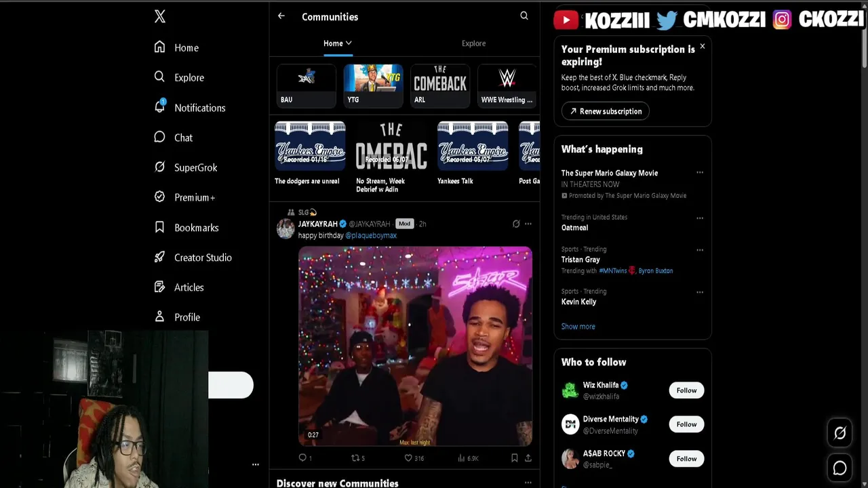Follow A$AP ROCKY

tap(686, 459)
